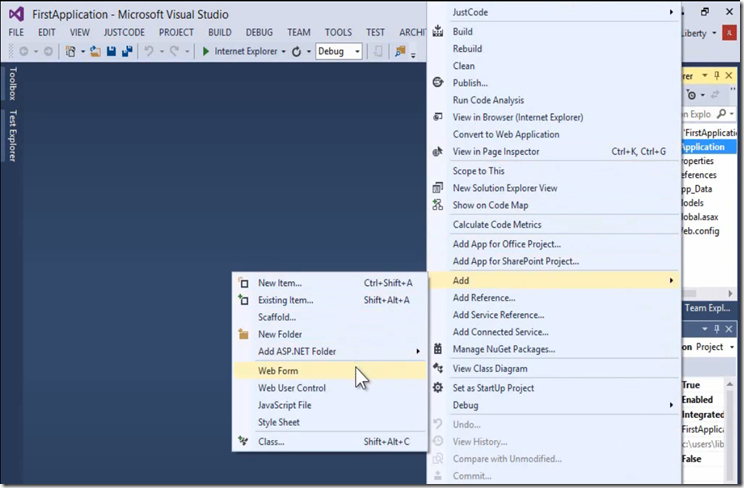
Task: Open the EDIT menu
Action: [46, 32]
